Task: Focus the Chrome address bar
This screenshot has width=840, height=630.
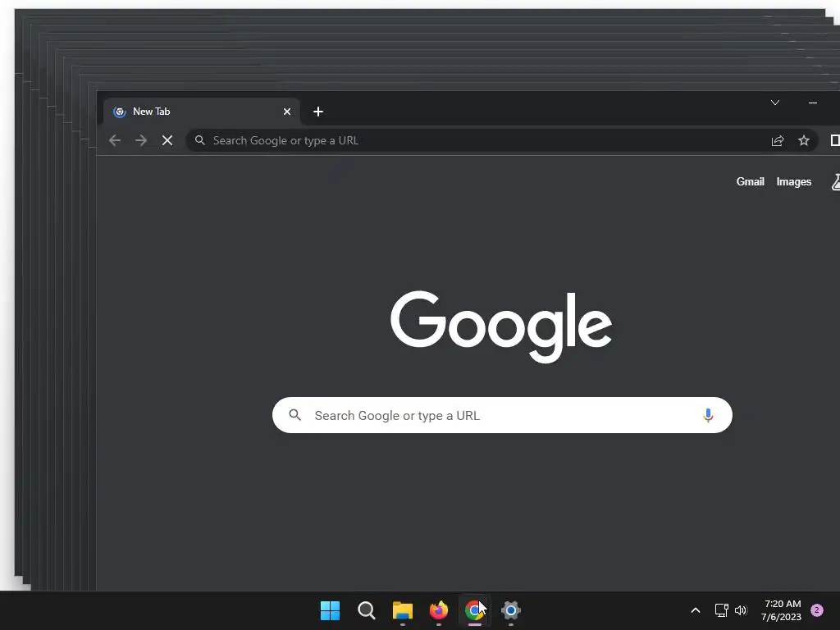Action: point(502,140)
